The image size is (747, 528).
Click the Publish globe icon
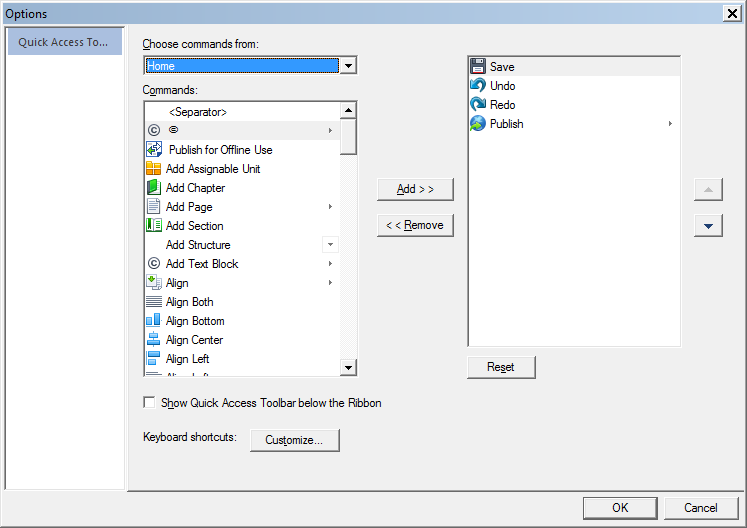478,124
